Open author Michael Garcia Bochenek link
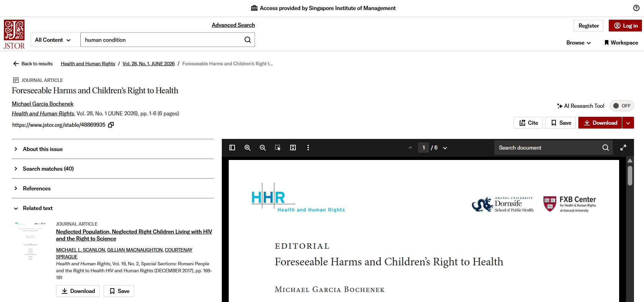644x302 pixels. tap(42, 104)
